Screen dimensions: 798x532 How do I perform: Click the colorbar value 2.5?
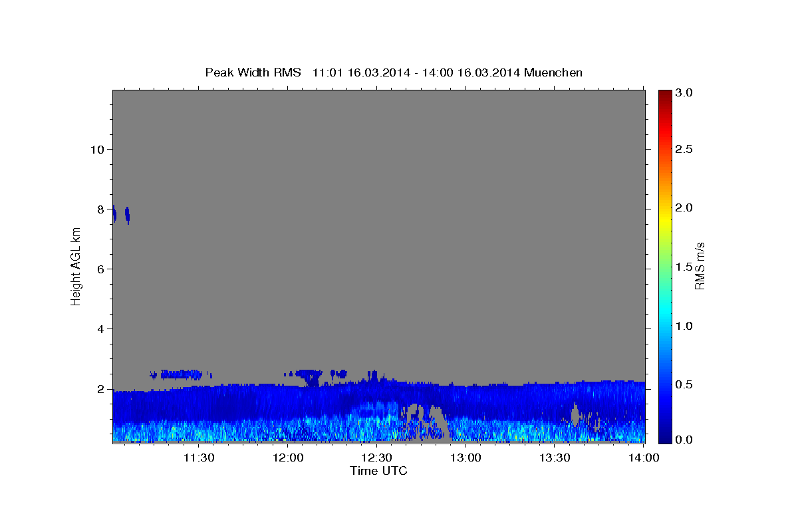pyautogui.click(x=684, y=149)
